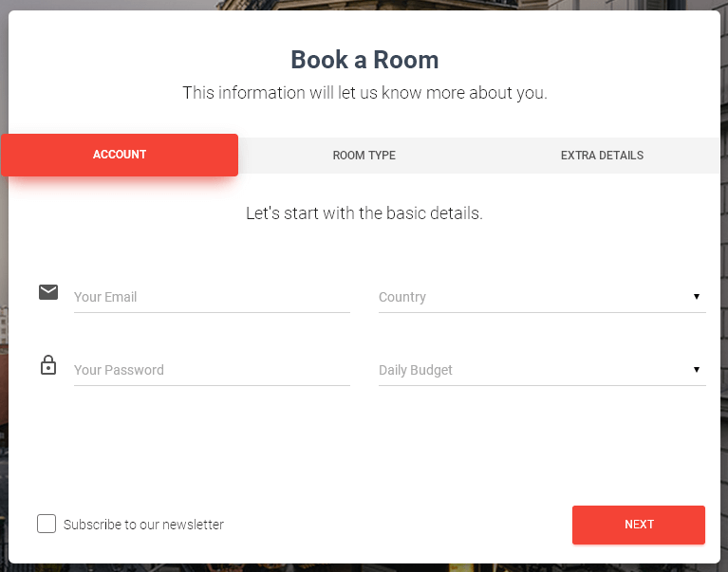The image size is (728, 572).
Task: Click the padlock icon beside password field
Action: point(48,365)
